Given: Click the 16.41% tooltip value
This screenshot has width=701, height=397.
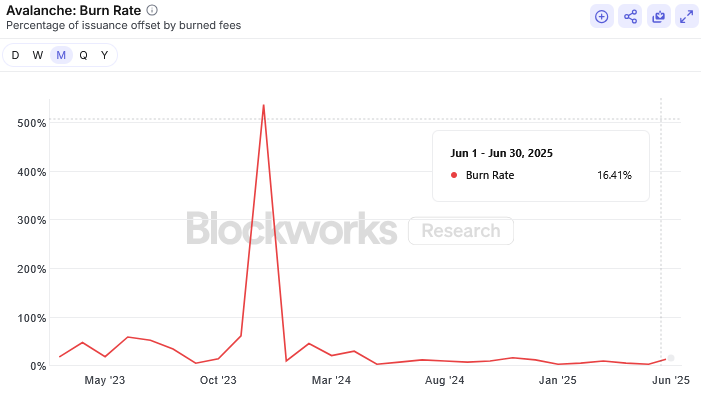Looking at the screenshot, I should (x=614, y=175).
